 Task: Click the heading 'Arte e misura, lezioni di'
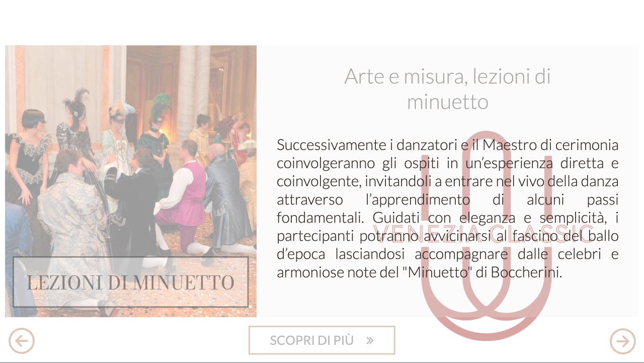447,76
